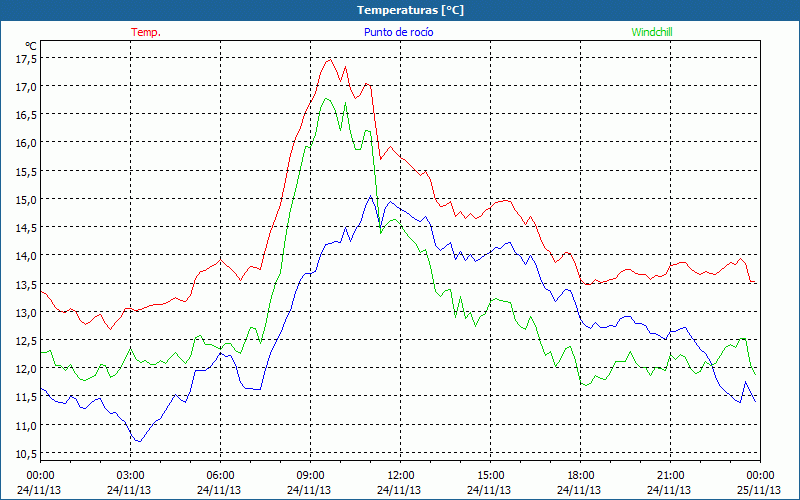
Task: Click the 15,0 y-axis value
Action: point(27,200)
